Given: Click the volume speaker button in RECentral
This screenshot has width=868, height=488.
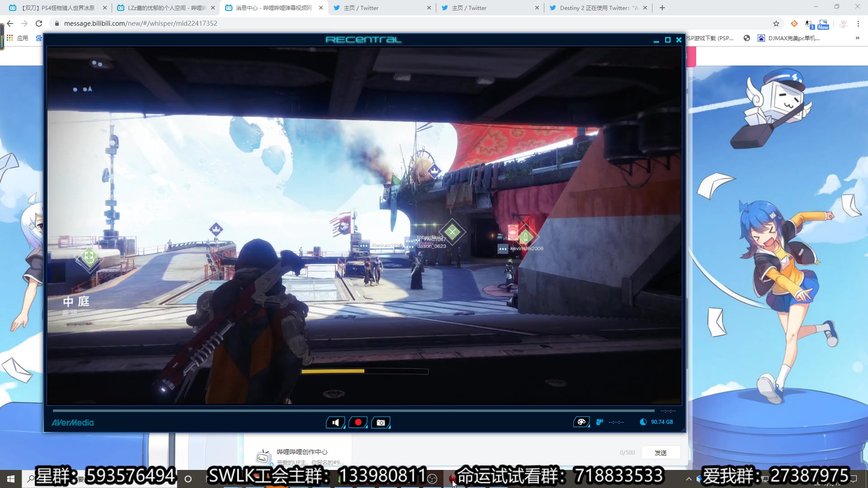Looking at the screenshot, I should [x=335, y=422].
